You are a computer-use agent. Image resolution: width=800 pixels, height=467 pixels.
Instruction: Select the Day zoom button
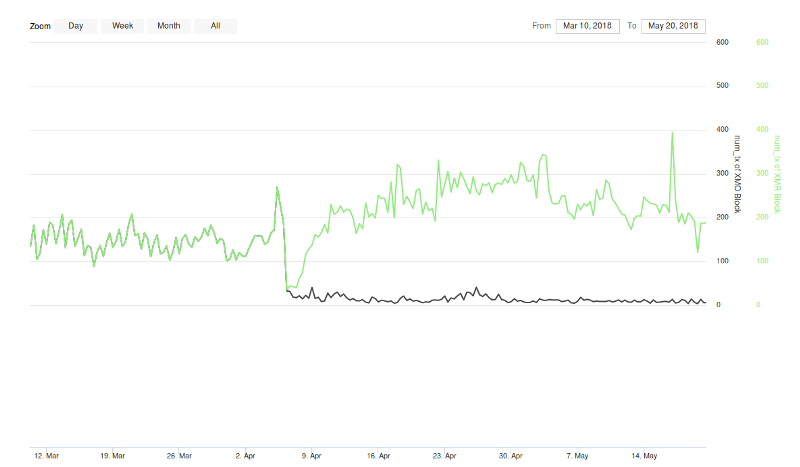tap(76, 26)
